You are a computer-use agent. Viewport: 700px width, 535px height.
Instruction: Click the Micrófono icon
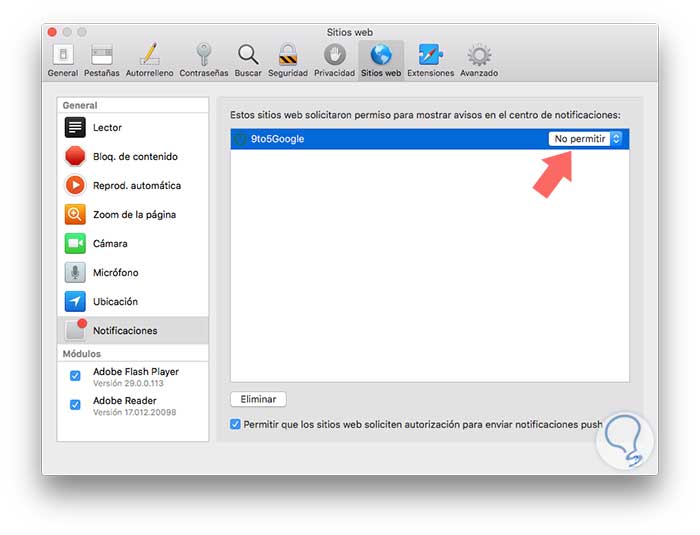pos(75,272)
